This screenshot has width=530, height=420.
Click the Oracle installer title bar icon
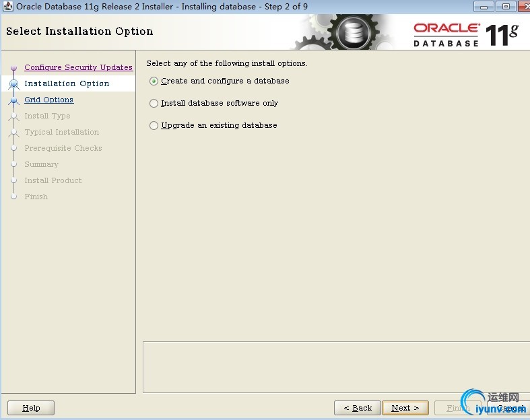coord(8,6)
